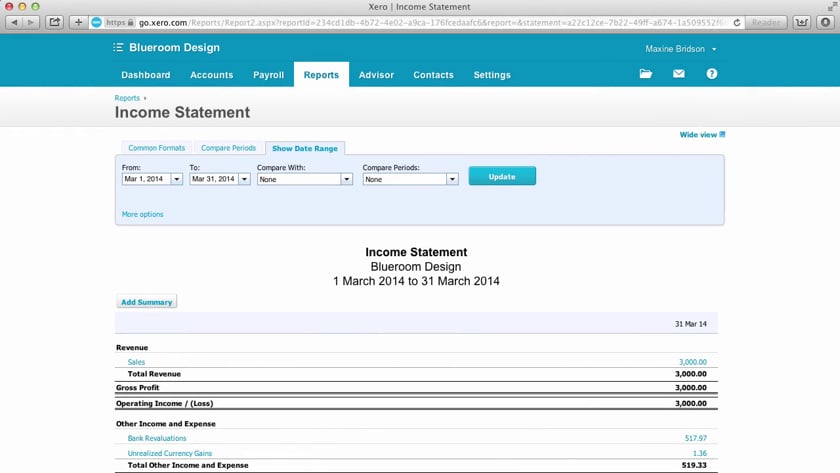Open the Sales account link
The width and height of the screenshot is (840, 473).
[x=136, y=362]
